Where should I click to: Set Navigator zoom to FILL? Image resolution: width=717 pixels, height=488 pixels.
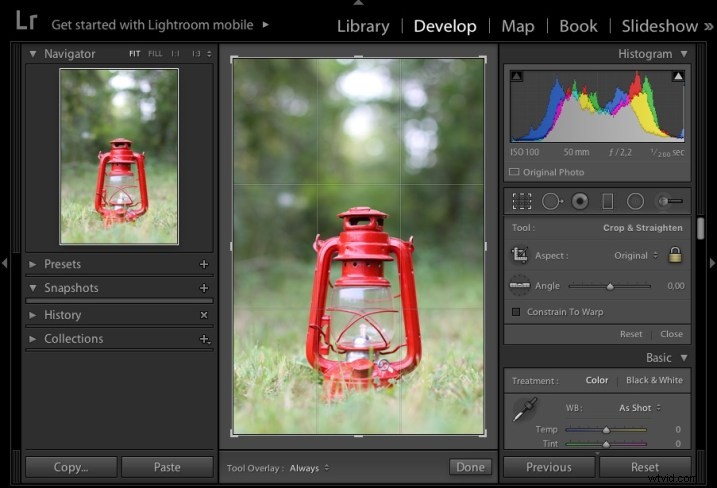[155, 54]
